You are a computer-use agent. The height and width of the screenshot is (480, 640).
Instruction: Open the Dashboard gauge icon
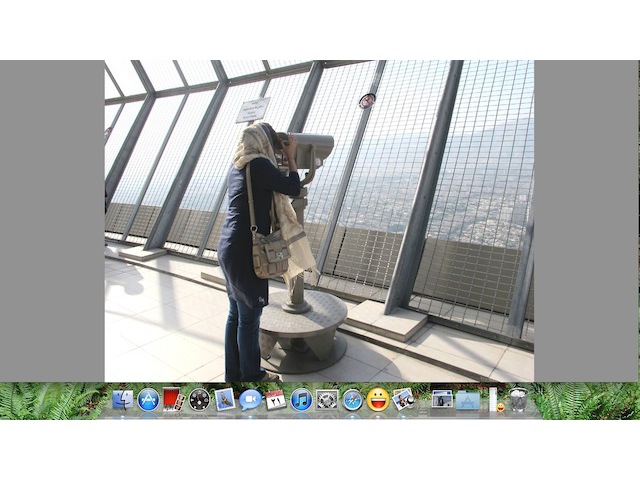pyautogui.click(x=199, y=400)
